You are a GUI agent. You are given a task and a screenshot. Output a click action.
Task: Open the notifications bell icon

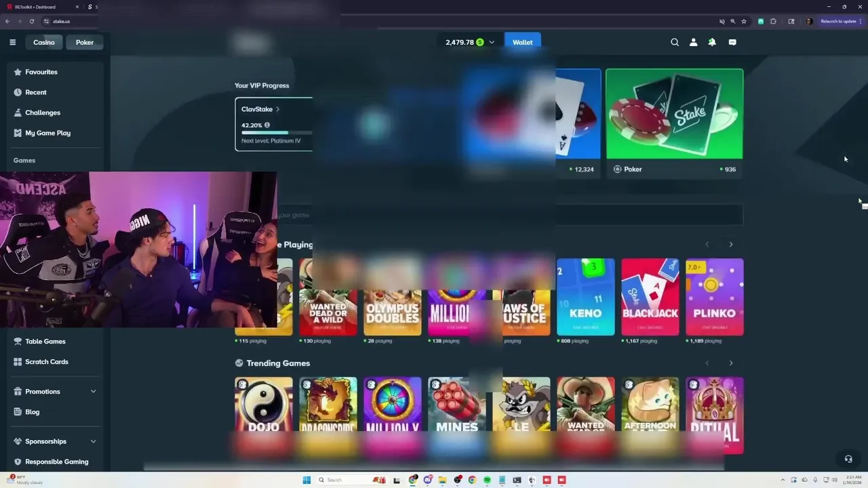click(x=712, y=42)
